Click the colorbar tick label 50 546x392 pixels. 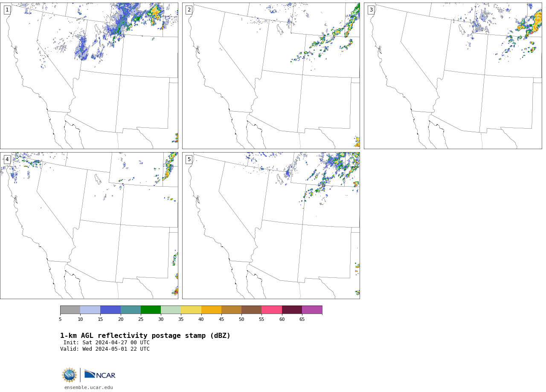click(241, 320)
